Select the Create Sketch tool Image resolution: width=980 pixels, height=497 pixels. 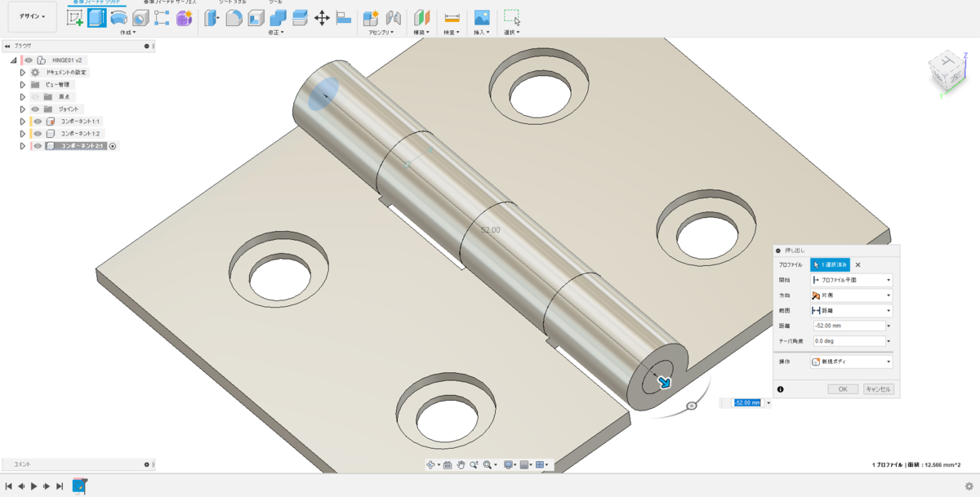[x=75, y=18]
